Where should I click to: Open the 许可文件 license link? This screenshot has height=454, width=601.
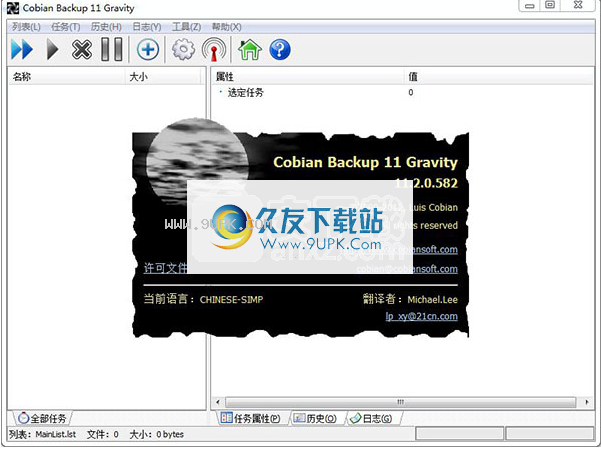pos(165,268)
